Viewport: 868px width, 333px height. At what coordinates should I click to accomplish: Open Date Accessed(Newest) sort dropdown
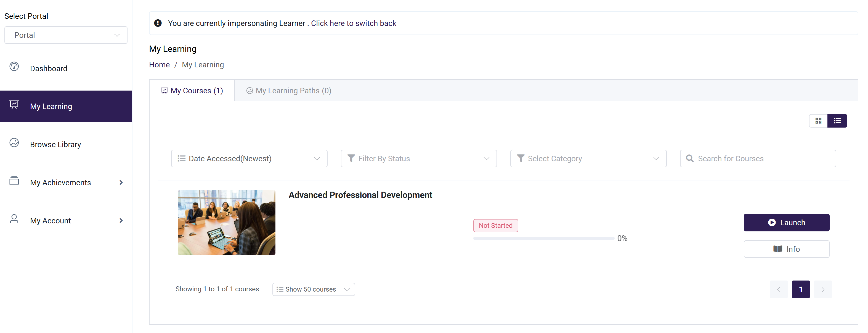249,158
